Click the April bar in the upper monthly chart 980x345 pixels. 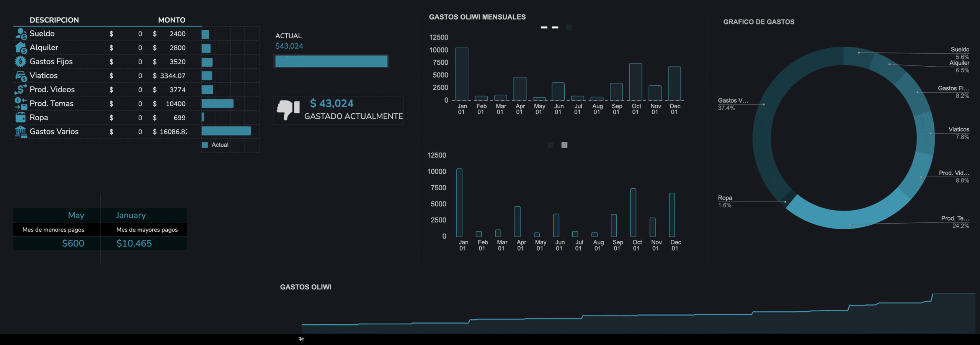pos(520,89)
